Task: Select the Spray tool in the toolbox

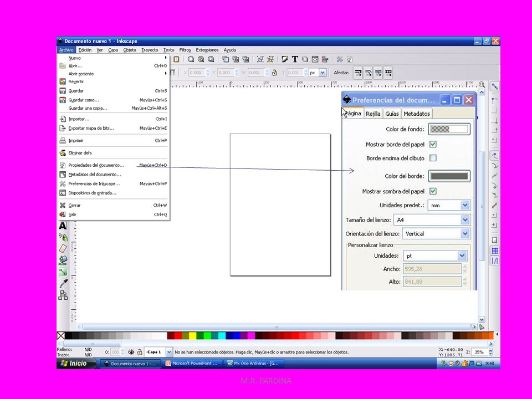Action: (63, 237)
